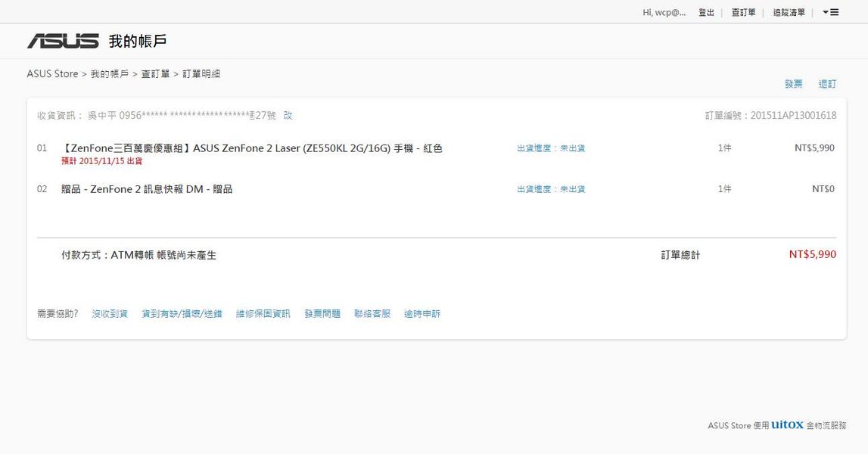Click the uitox logo in footer
The image size is (868, 454).
787,425
